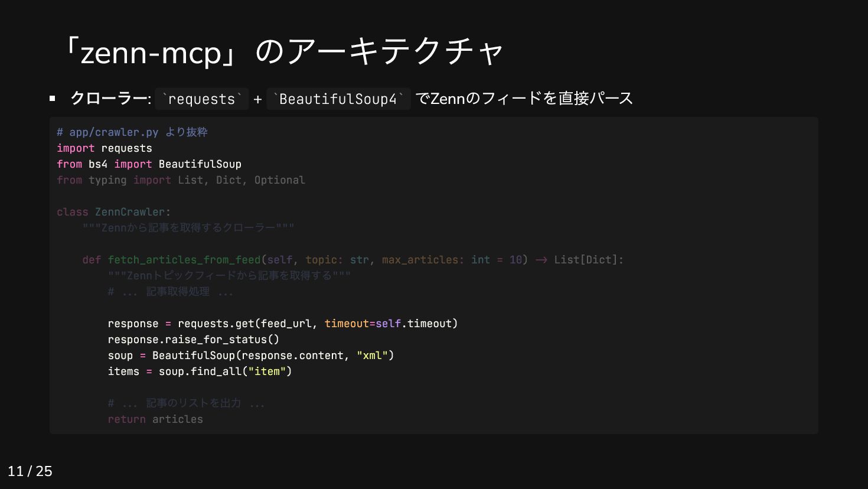Click the dimmed line from typing import List, Dict, Optional
This screenshot has height=489, width=868.
point(181,180)
